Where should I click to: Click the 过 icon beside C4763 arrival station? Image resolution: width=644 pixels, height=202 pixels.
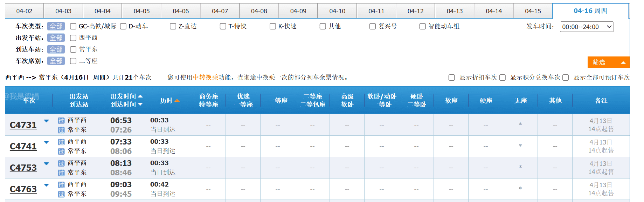point(61,194)
